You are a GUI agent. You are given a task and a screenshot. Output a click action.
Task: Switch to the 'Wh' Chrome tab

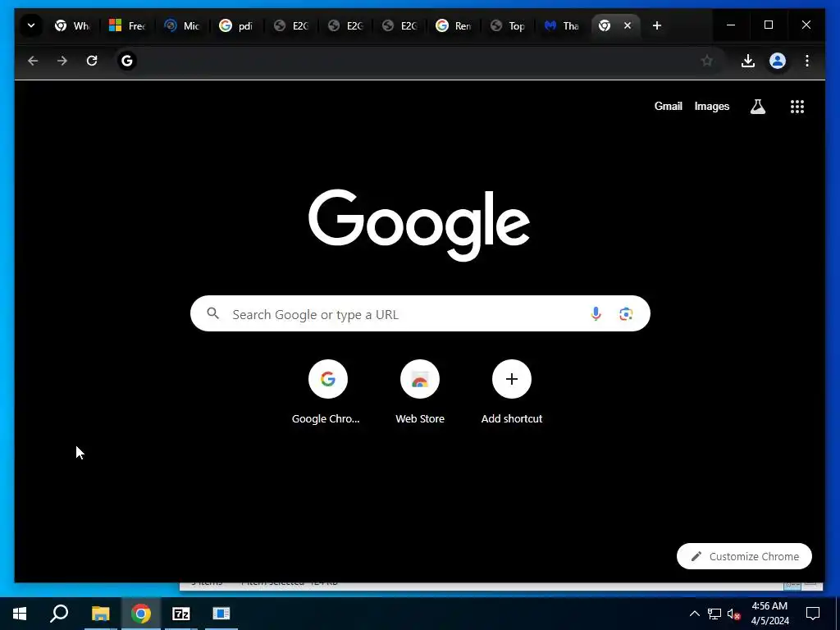pyautogui.click(x=73, y=25)
